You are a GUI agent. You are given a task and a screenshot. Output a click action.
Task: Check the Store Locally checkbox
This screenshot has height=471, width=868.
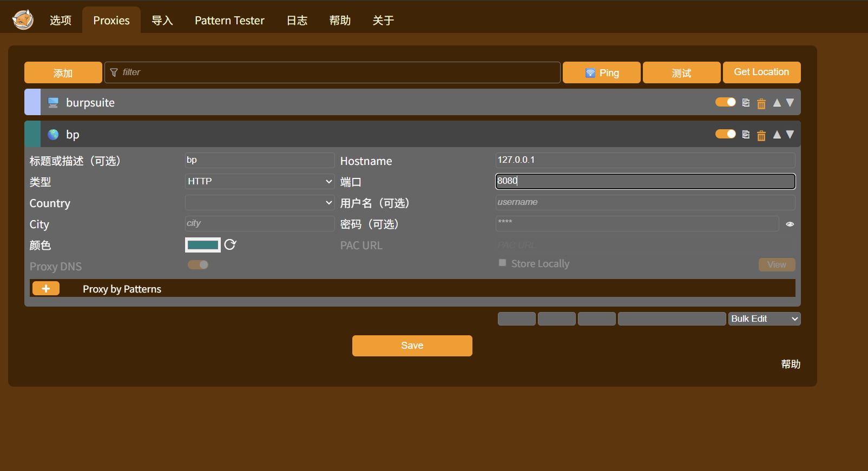click(502, 263)
